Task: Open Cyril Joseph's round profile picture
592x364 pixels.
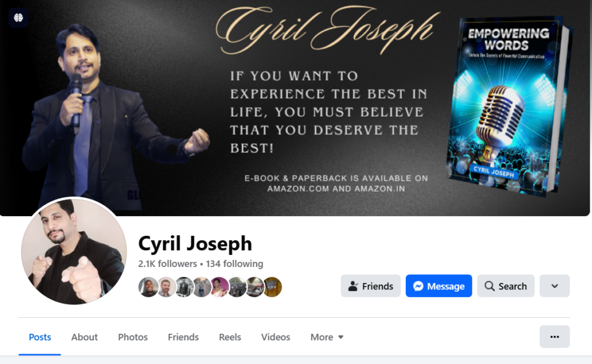Action: (73, 251)
